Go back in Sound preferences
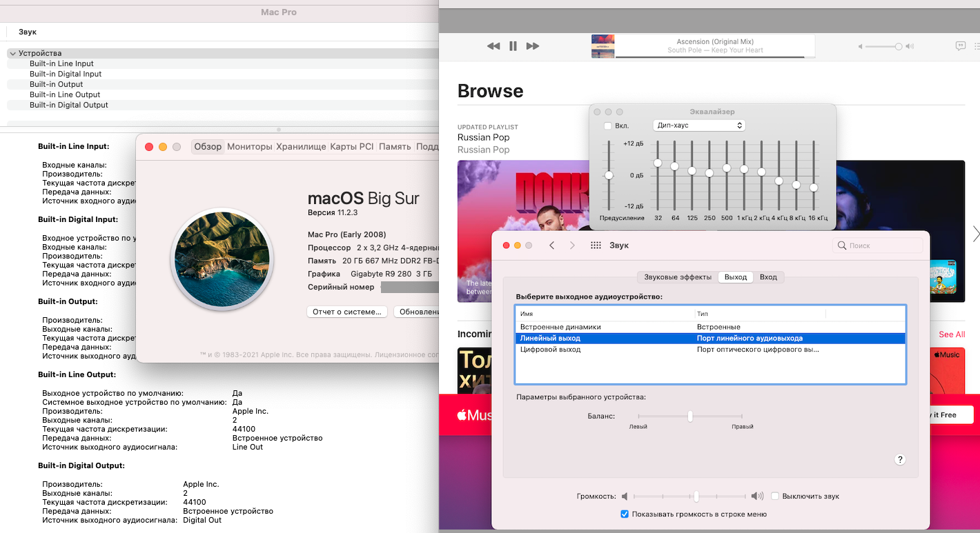This screenshot has width=980, height=533. [x=551, y=245]
